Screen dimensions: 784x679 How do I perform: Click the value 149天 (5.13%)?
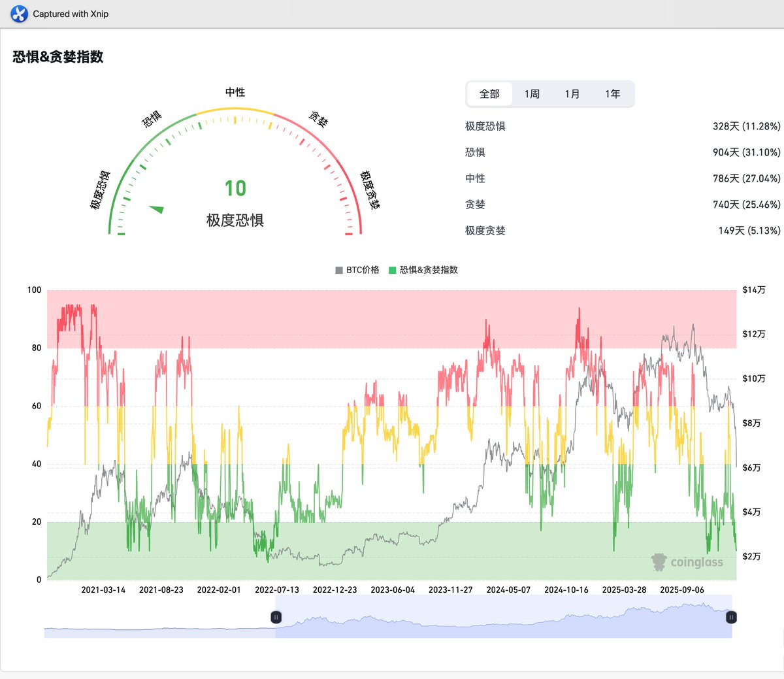click(749, 231)
